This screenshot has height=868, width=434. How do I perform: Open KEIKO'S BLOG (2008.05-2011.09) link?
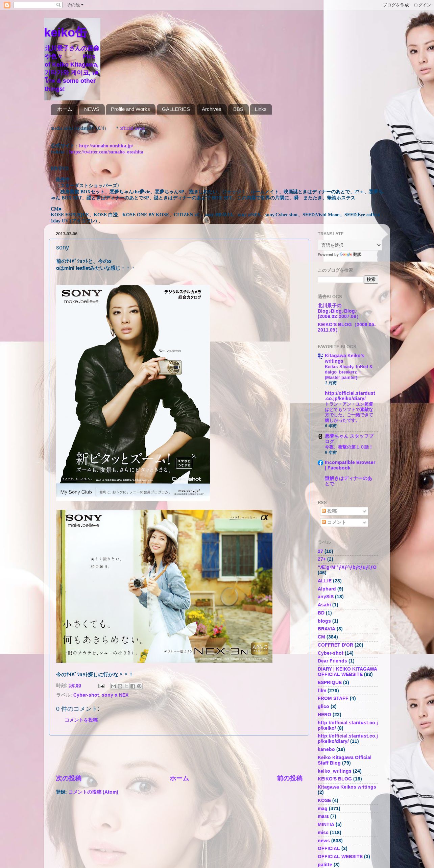click(346, 327)
